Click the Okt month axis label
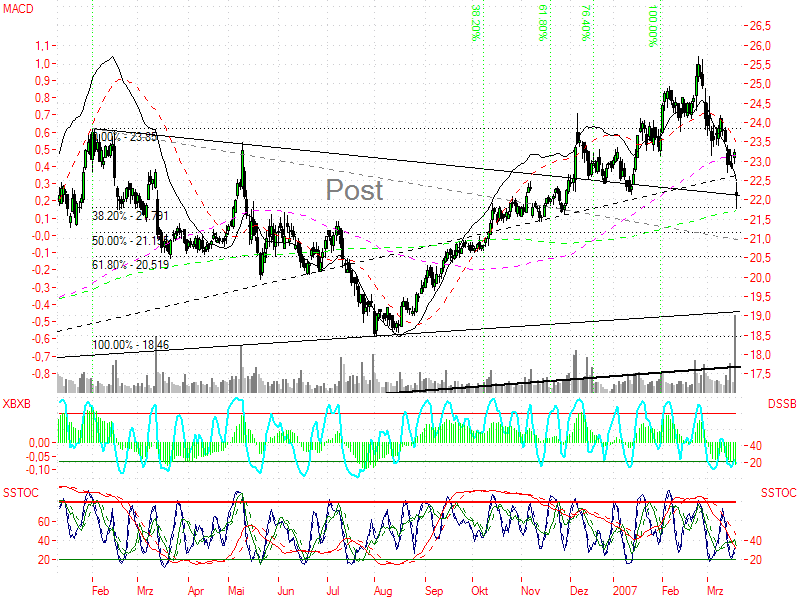This screenshot has height=600, width=800. coord(480,591)
